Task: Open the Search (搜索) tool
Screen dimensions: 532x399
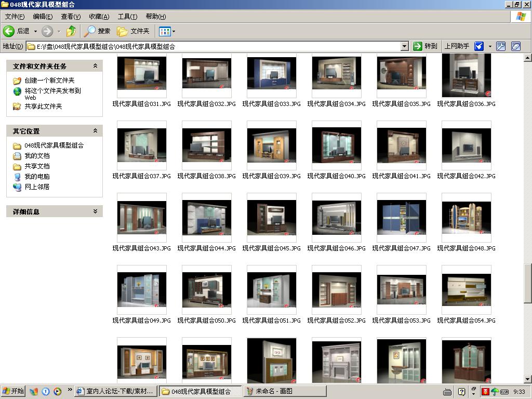Action: (x=97, y=31)
